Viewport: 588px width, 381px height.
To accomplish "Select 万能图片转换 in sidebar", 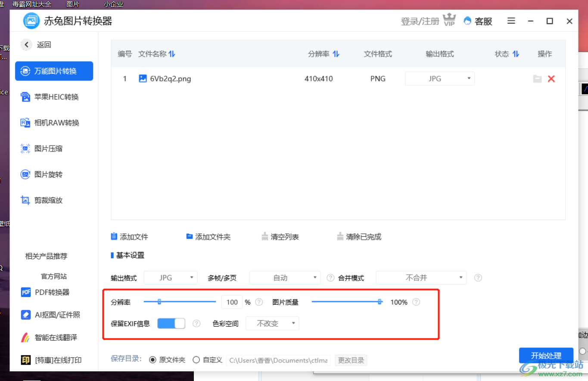I will [54, 71].
